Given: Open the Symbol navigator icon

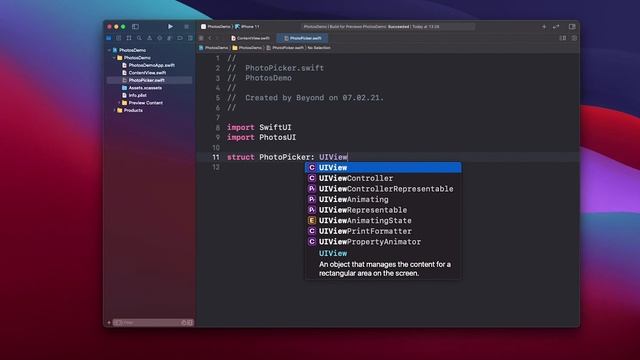Looking at the screenshot, I should pyautogui.click(x=129, y=38).
